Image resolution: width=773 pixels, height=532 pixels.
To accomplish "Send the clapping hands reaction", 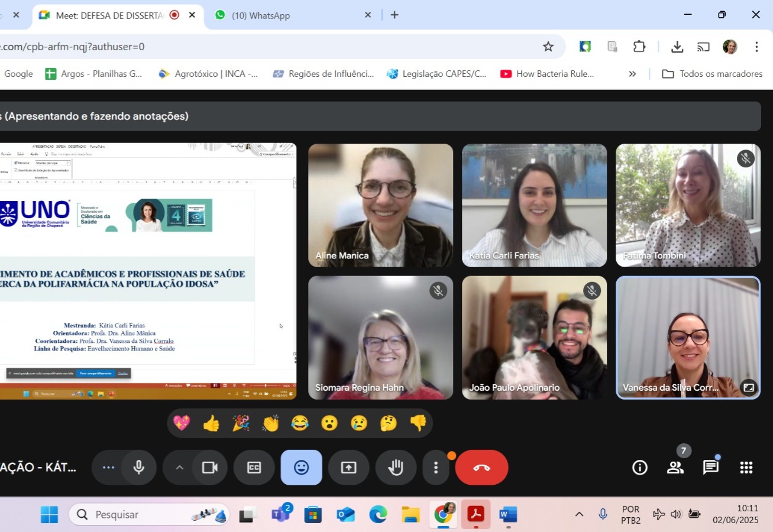I will 270,423.
